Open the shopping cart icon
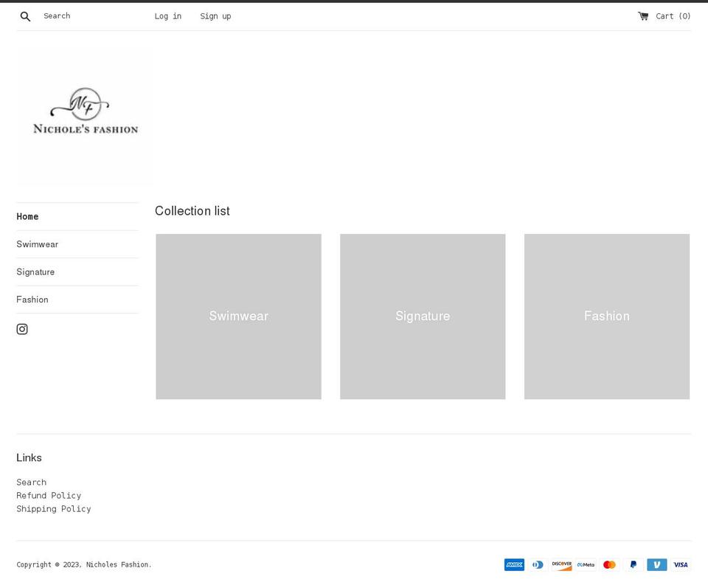Viewport: 708px width, 588px height. pyautogui.click(x=645, y=15)
